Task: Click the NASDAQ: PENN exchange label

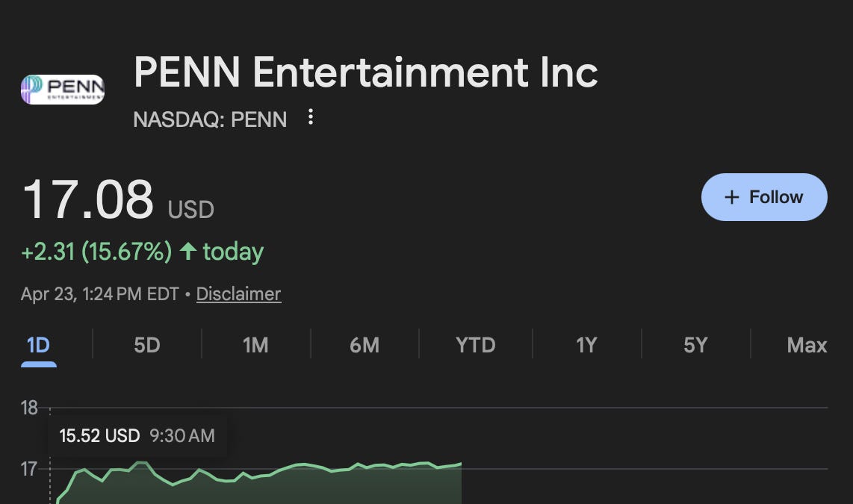Action: tap(209, 119)
